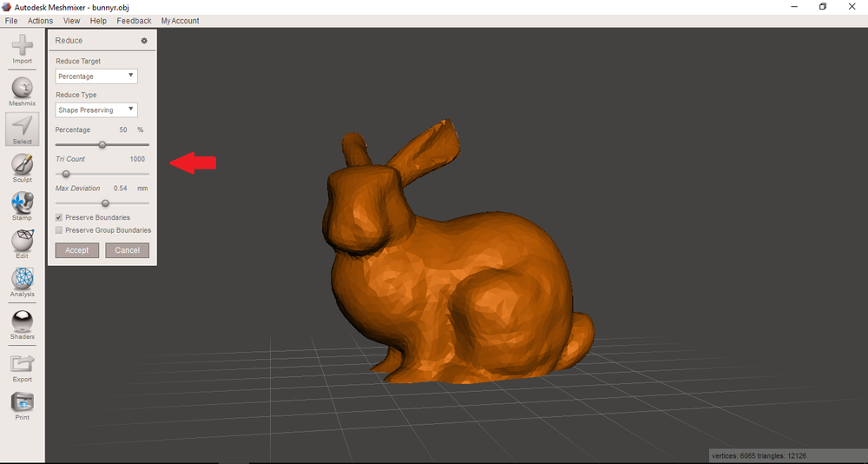Image resolution: width=868 pixels, height=464 pixels.
Task: Open the Sculpt tool
Action: (x=23, y=168)
